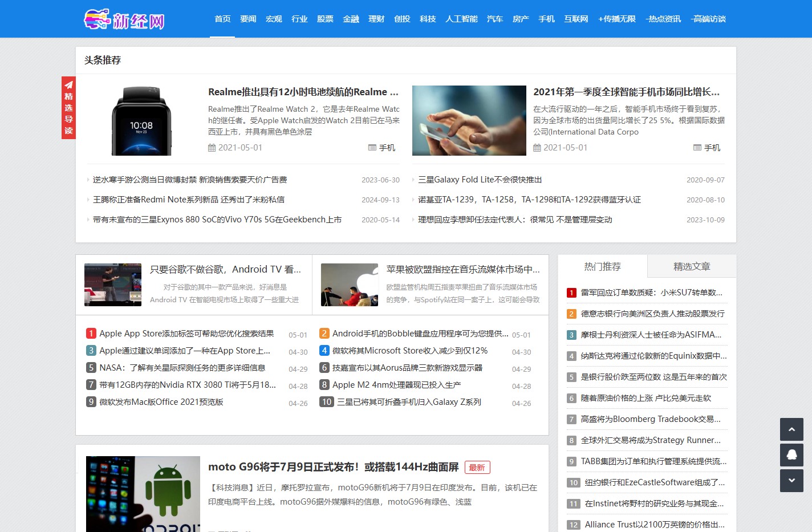Open the moto G96 Android image
This screenshot has width=812, height=532.
pyautogui.click(x=143, y=494)
